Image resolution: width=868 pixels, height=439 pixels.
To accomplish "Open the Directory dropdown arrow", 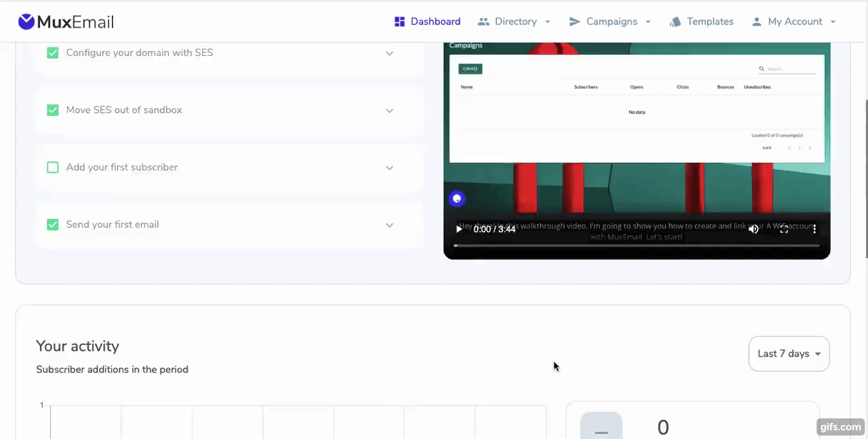I will pyautogui.click(x=548, y=22).
